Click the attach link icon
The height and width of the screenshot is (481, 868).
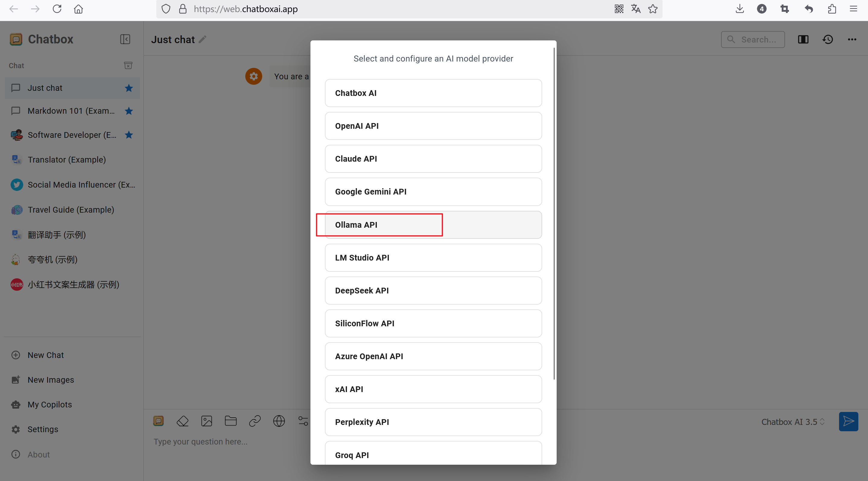click(255, 421)
